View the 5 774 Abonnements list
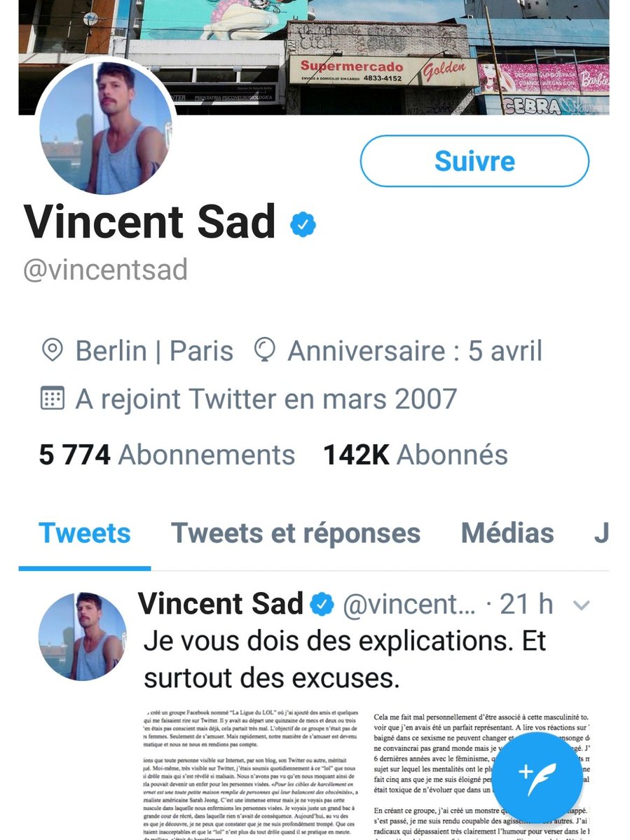This screenshot has width=630, height=840. tap(167, 455)
